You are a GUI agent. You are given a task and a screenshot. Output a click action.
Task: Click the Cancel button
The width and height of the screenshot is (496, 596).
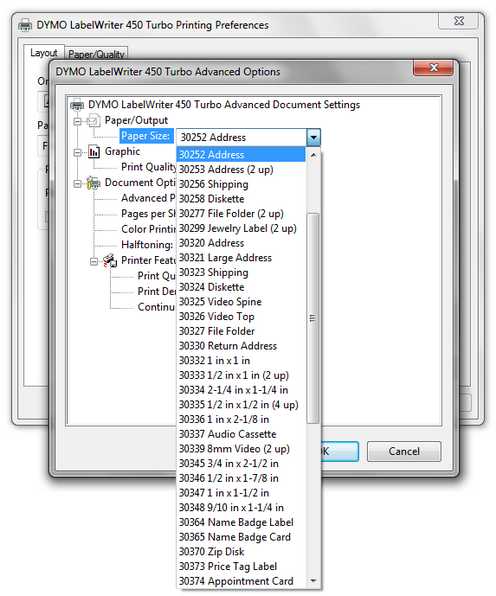(404, 451)
